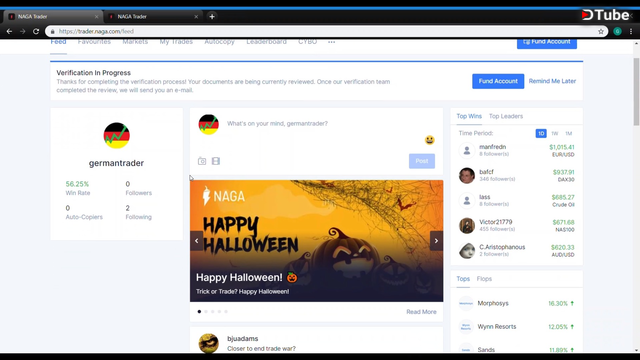Attach a video with film icon

216,161
